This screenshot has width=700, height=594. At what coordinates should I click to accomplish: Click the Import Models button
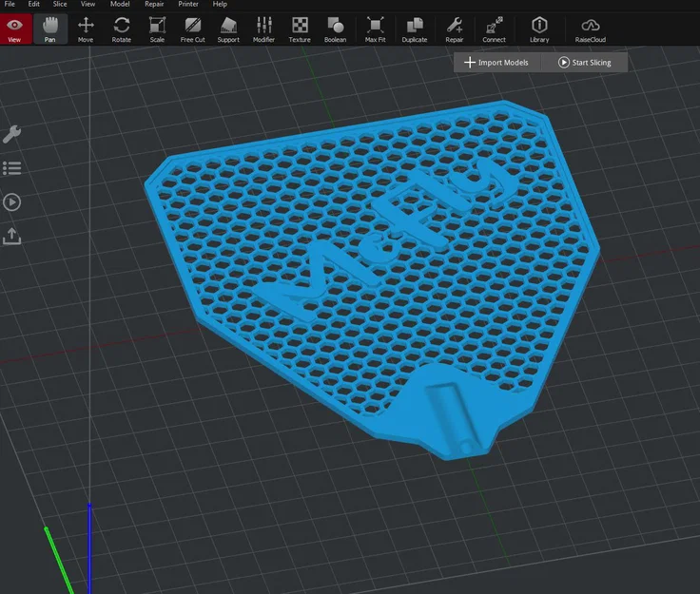[x=496, y=63]
